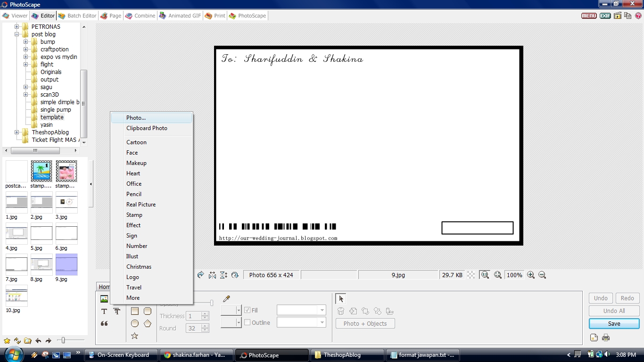Select More at the menu bottom
The image size is (644, 362).
click(152, 298)
